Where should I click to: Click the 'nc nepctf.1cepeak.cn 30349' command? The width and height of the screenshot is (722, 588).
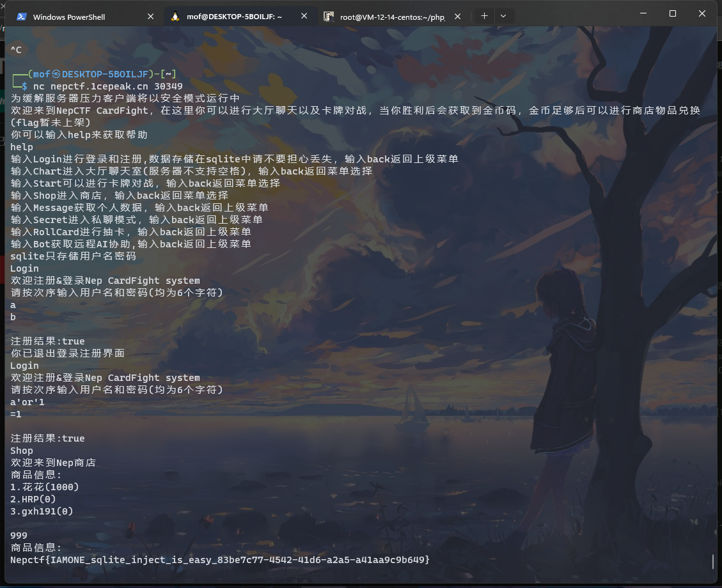pyautogui.click(x=107, y=86)
